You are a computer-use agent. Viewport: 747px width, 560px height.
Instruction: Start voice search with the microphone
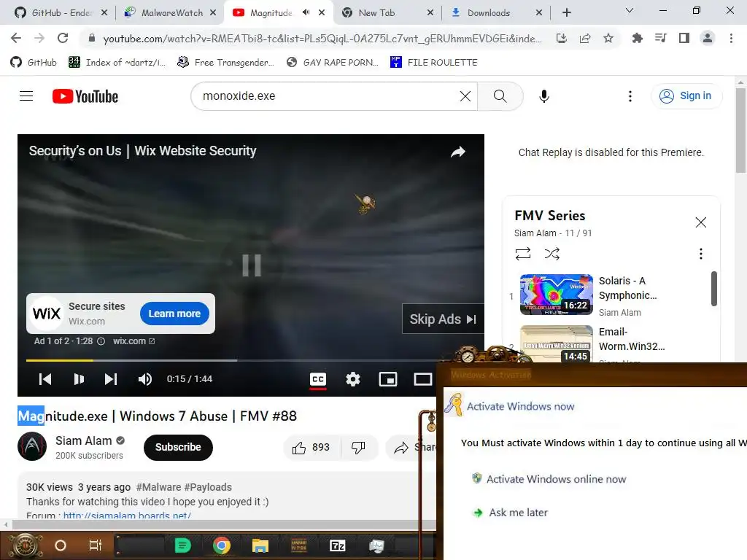544,96
